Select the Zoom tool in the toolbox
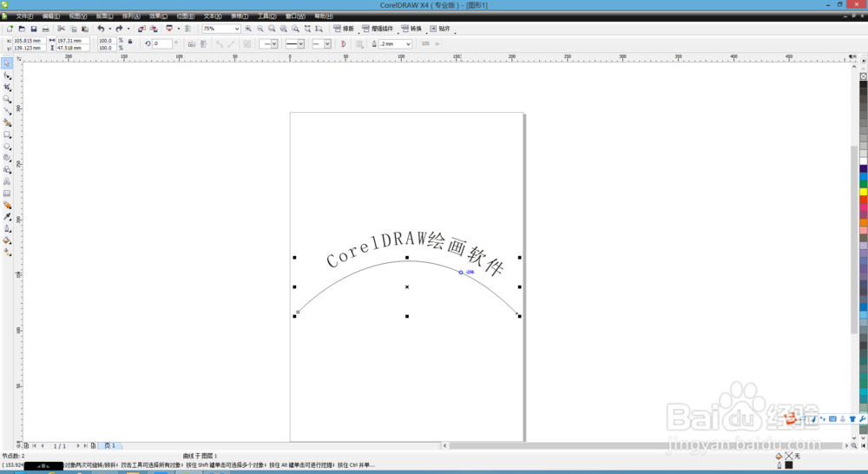Image resolution: width=868 pixels, height=474 pixels. click(x=7, y=99)
